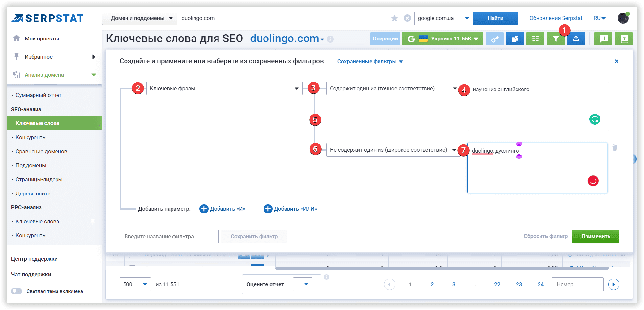Open Дерево сайта sidebar item
The image size is (644, 310).
pyautogui.click(x=33, y=194)
